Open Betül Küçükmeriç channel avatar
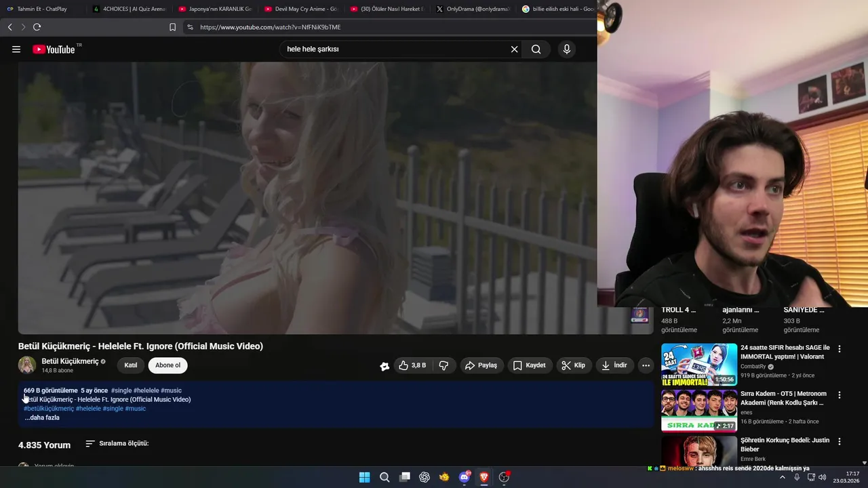 point(27,365)
